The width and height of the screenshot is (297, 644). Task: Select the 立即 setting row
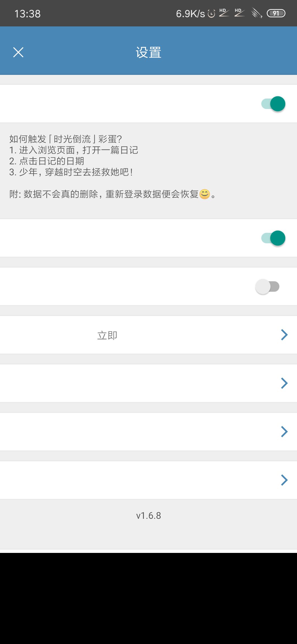pyautogui.click(x=148, y=335)
